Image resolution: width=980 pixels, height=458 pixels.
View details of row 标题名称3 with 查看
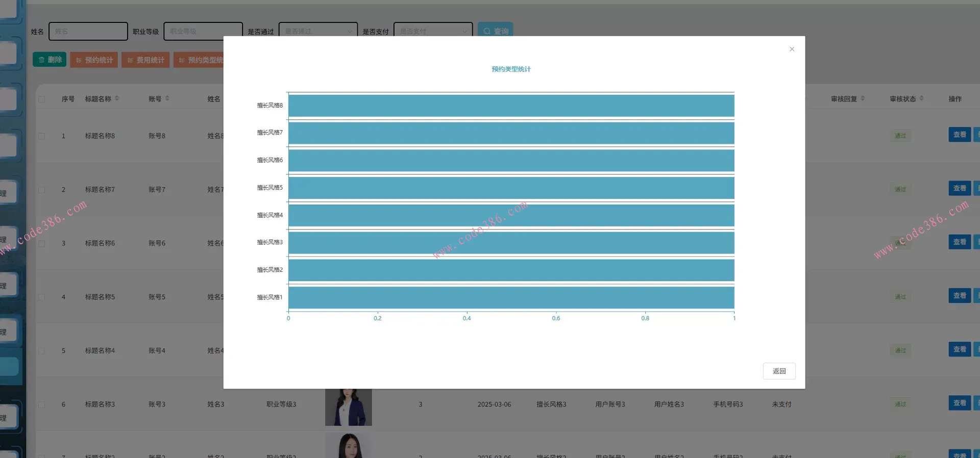click(x=960, y=403)
